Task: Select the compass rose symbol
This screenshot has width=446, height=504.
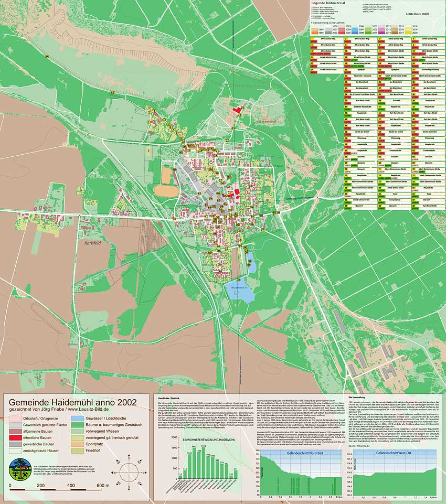Action: pyautogui.click(x=128, y=472)
